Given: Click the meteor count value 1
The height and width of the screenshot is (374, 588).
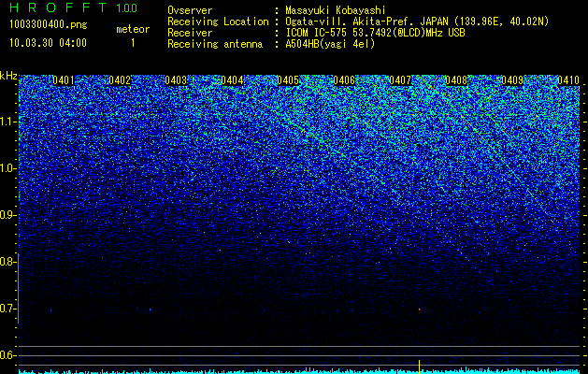Looking at the screenshot, I should pyautogui.click(x=133, y=43).
